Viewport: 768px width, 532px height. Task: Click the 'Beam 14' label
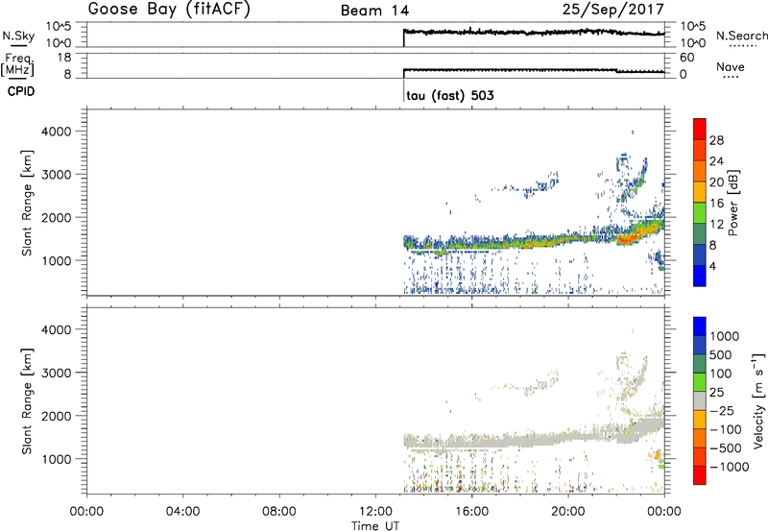pos(374,11)
